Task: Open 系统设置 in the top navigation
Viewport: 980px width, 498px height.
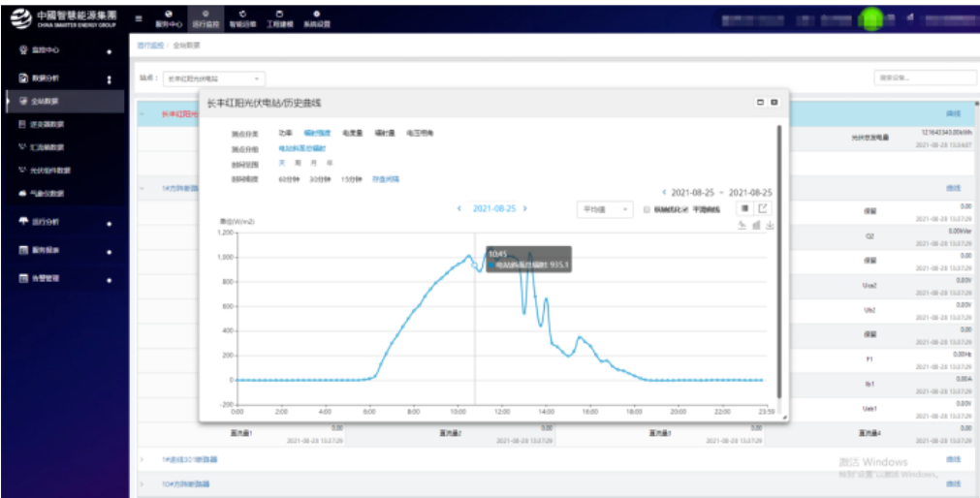Action: pos(316,18)
